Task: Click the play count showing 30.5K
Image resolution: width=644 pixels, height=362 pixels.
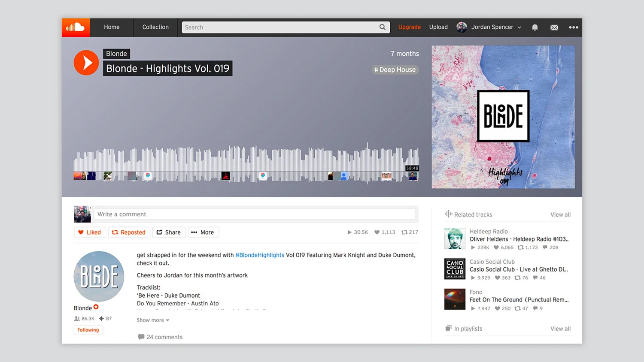Action: [358, 232]
